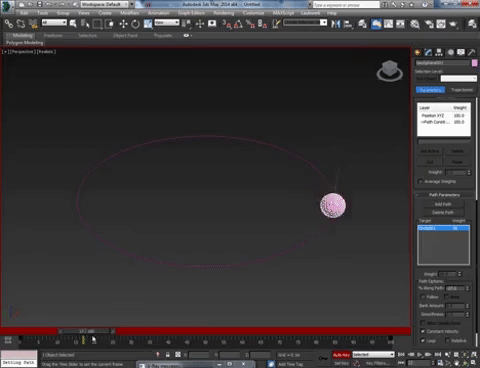Image resolution: width=480 pixels, height=368 pixels.
Task: Open Select by Name dialog icon
Action: (x=85, y=24)
